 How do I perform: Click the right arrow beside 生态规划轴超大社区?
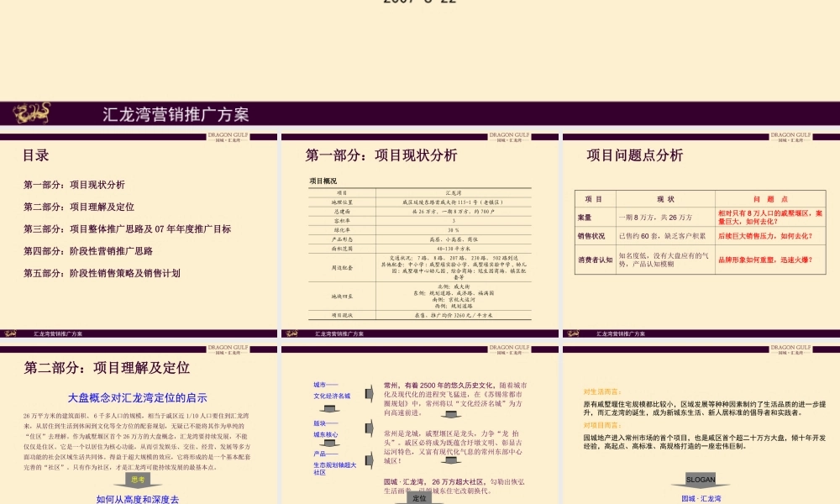point(369,459)
